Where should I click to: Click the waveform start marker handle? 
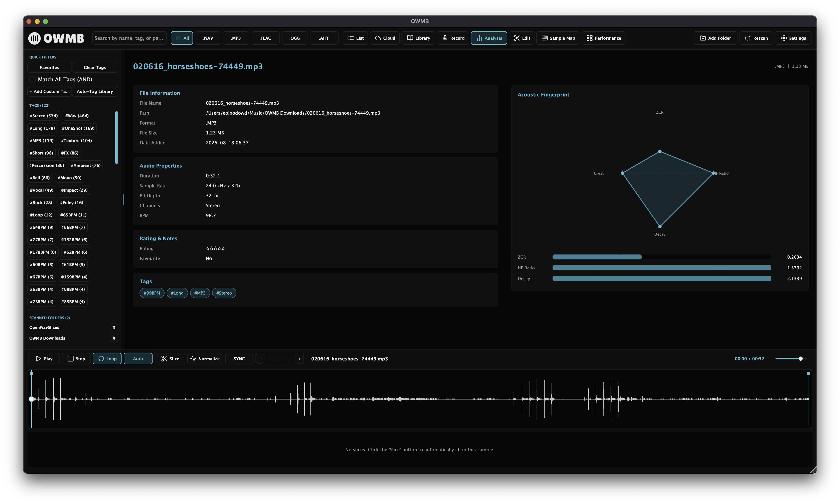tap(31, 373)
